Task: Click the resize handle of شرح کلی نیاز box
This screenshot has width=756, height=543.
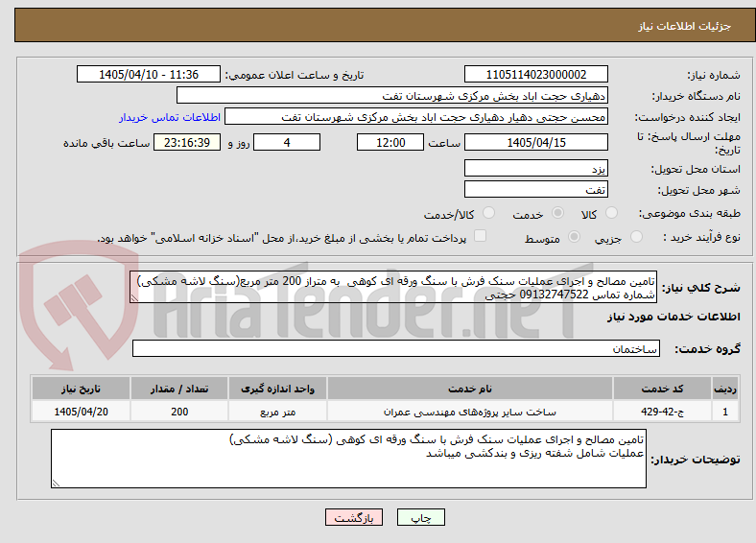Action: click(x=134, y=298)
